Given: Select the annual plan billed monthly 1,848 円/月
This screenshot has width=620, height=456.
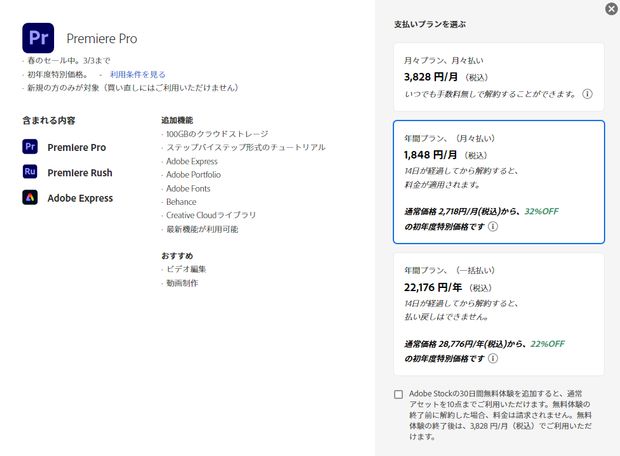Looking at the screenshot, I should [x=499, y=182].
